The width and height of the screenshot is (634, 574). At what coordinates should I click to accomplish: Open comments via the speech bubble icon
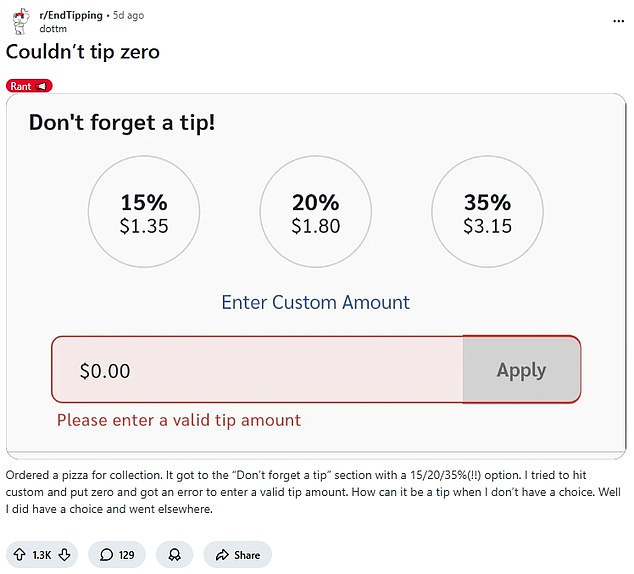pos(105,555)
